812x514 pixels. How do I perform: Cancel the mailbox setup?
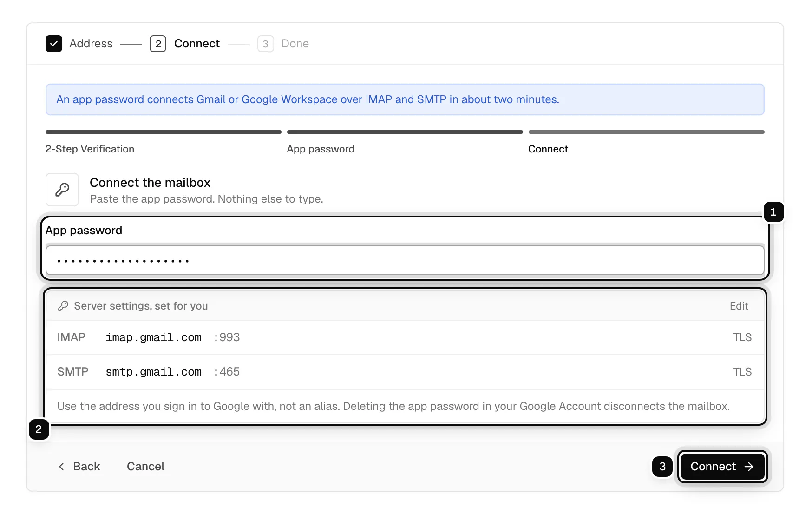pos(145,467)
